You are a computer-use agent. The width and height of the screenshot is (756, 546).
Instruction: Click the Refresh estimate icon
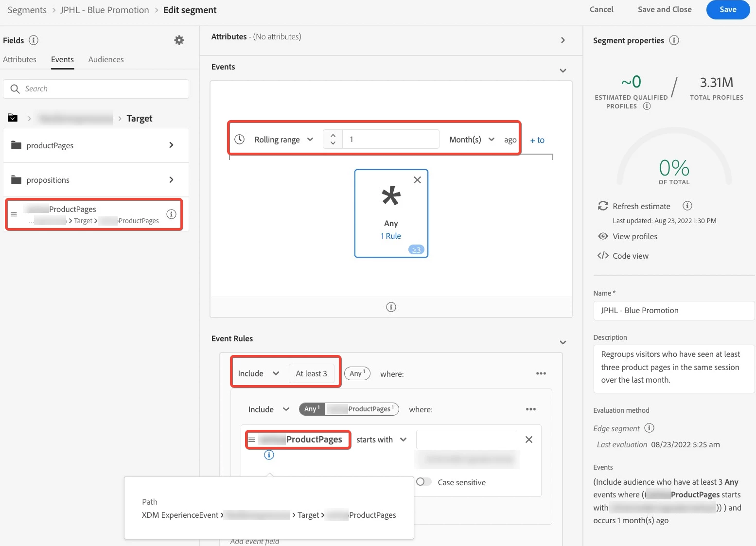[x=603, y=206]
